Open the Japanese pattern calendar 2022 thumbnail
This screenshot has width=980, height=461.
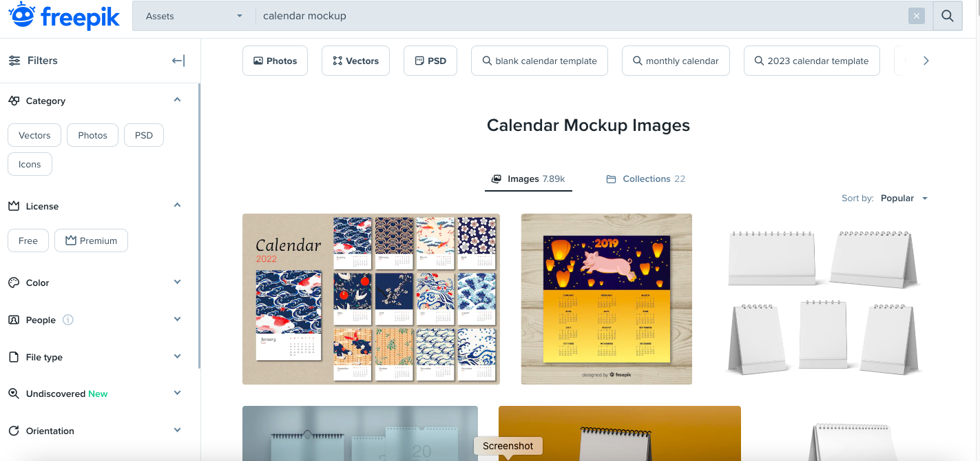tap(371, 299)
